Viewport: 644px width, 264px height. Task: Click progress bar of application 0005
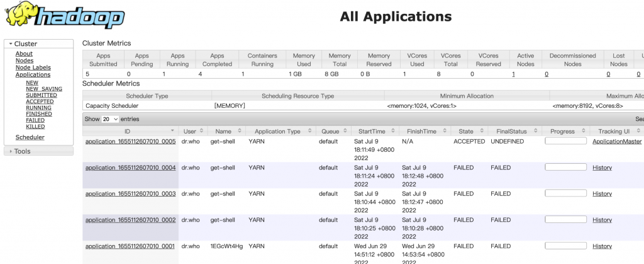click(565, 141)
